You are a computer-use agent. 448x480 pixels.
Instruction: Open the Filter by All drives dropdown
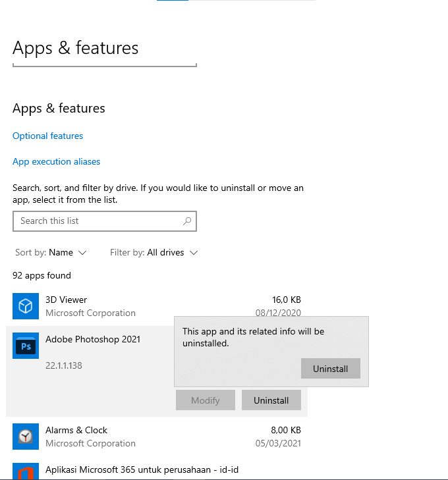point(154,253)
